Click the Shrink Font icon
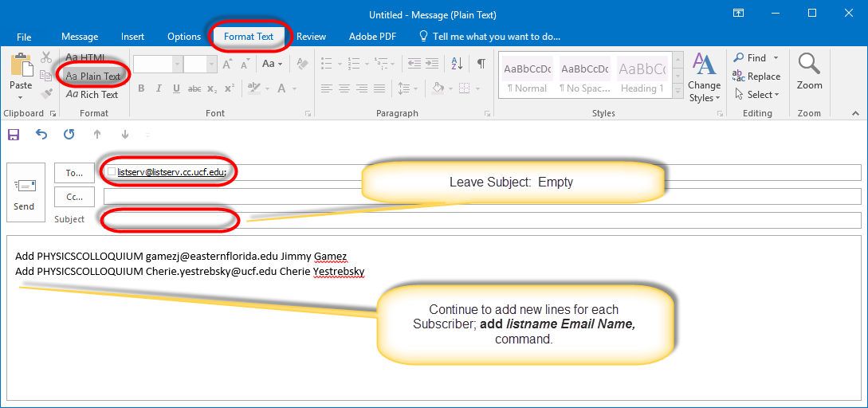This screenshot has width=868, height=408. pyautogui.click(x=245, y=65)
